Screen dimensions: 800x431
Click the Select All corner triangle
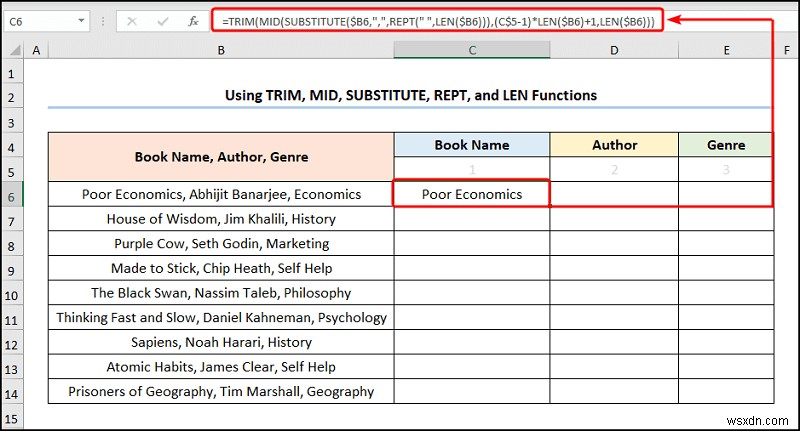[x=14, y=51]
